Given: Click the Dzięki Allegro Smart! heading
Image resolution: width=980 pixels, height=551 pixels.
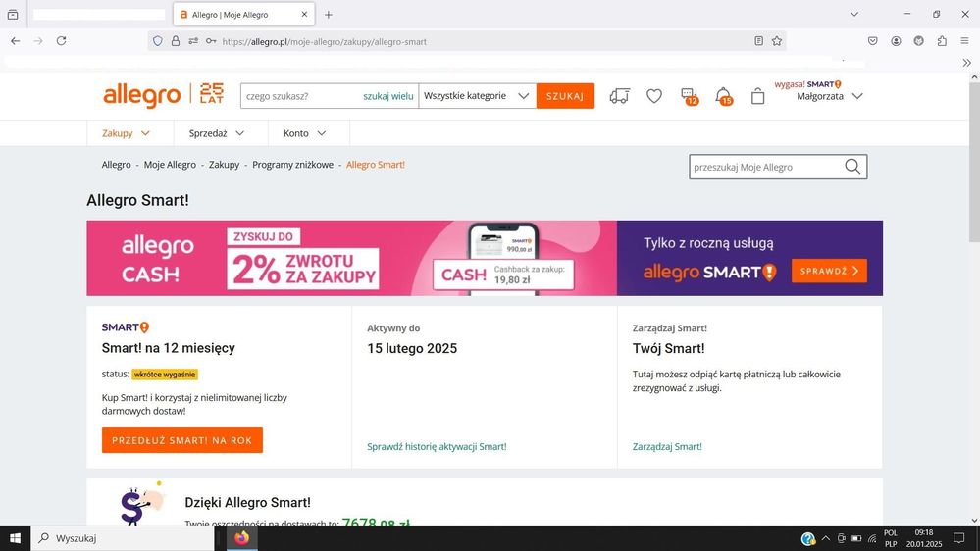Looking at the screenshot, I should click(x=247, y=502).
